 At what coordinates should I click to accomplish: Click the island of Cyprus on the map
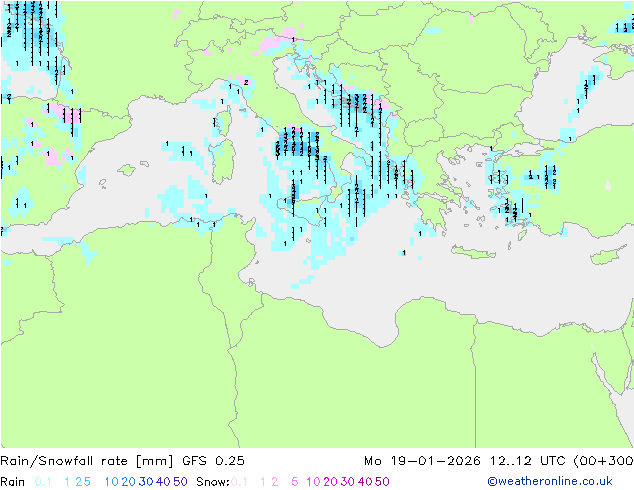tap(607, 255)
